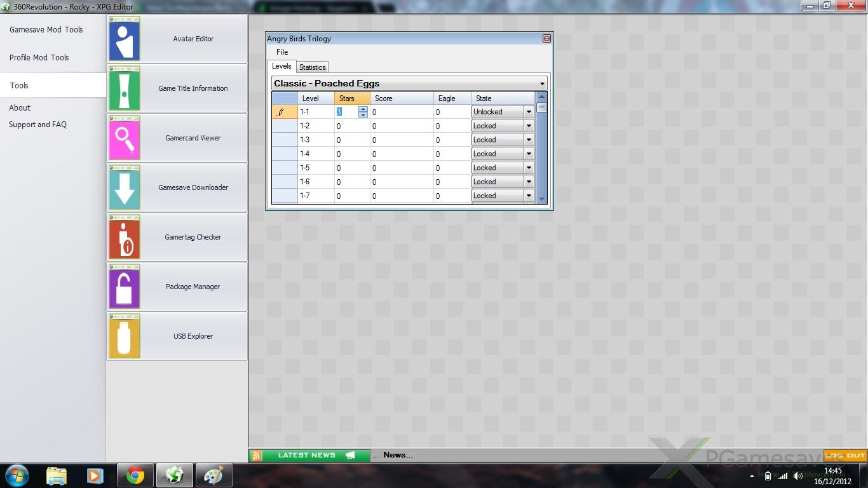Expand the Classic - Poached Eggs dropdown
Viewport: 868px width, 488px height.
tap(542, 84)
